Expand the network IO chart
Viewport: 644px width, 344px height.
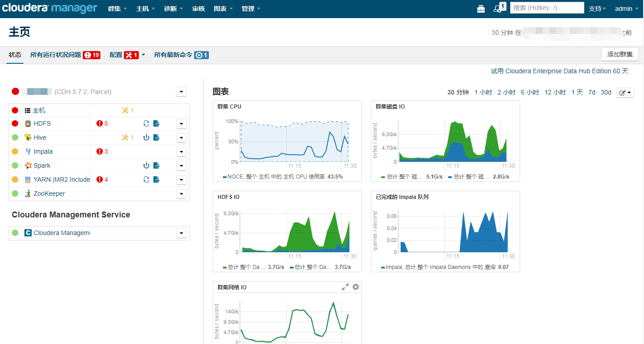pyautogui.click(x=345, y=287)
